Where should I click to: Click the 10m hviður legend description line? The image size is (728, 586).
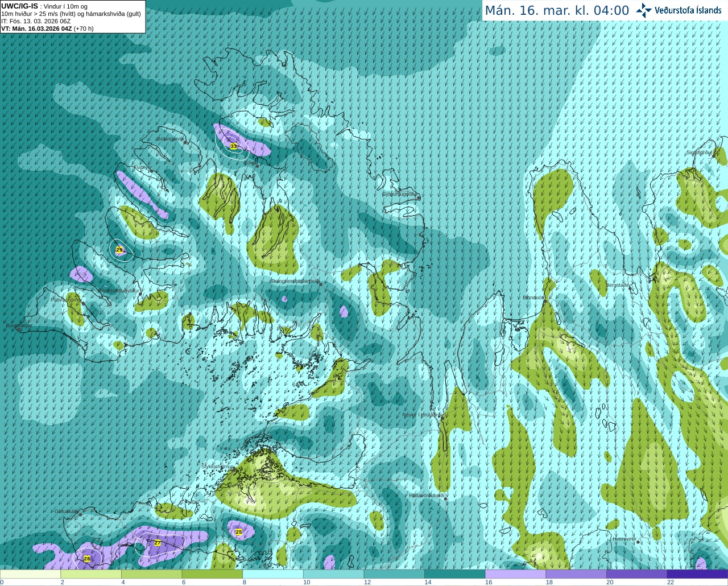[71, 14]
